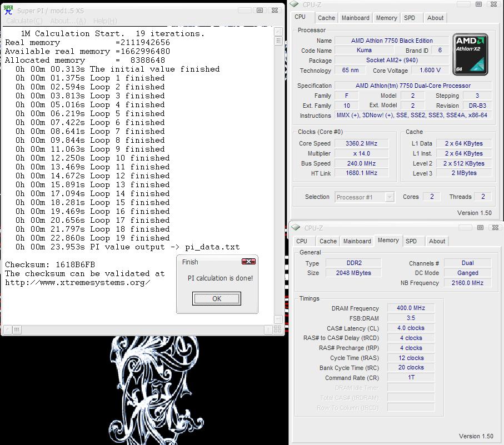The height and width of the screenshot is (445, 504).
Task: Open Mainboard tab in lower CPU-Z window
Action: (357, 241)
